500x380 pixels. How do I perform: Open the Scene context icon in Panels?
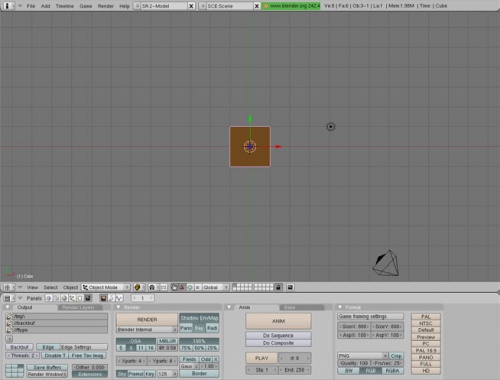(x=88, y=298)
